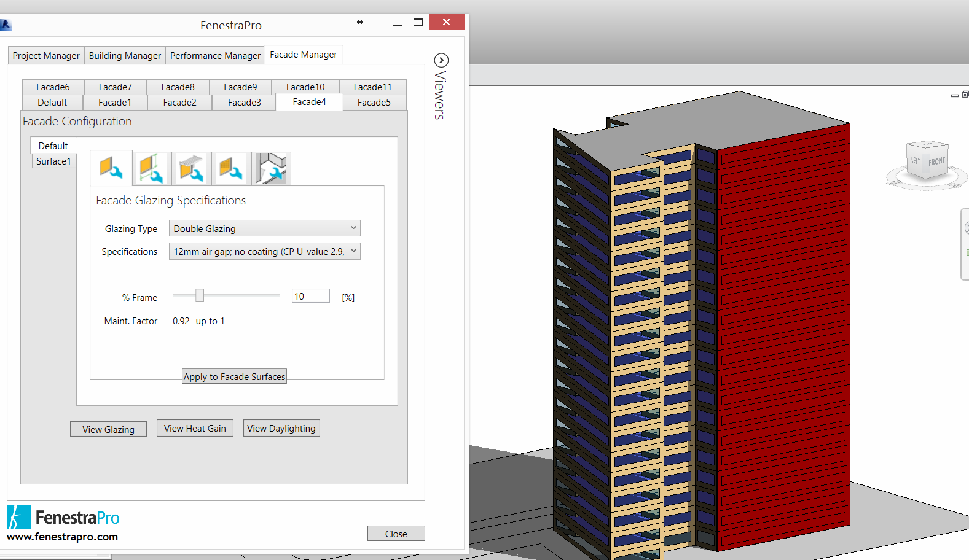Select the Facade5 tab
The width and height of the screenshot is (969, 560).
tap(374, 103)
